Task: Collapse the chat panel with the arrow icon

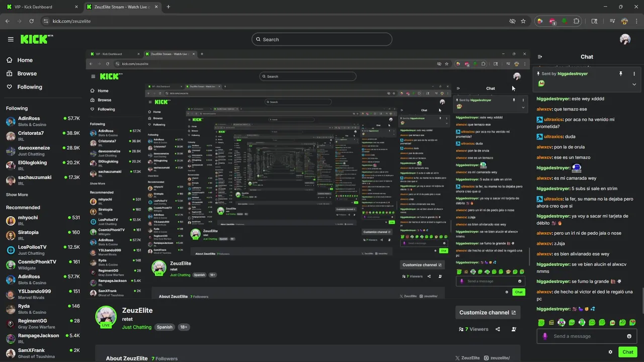Action: click(540, 57)
